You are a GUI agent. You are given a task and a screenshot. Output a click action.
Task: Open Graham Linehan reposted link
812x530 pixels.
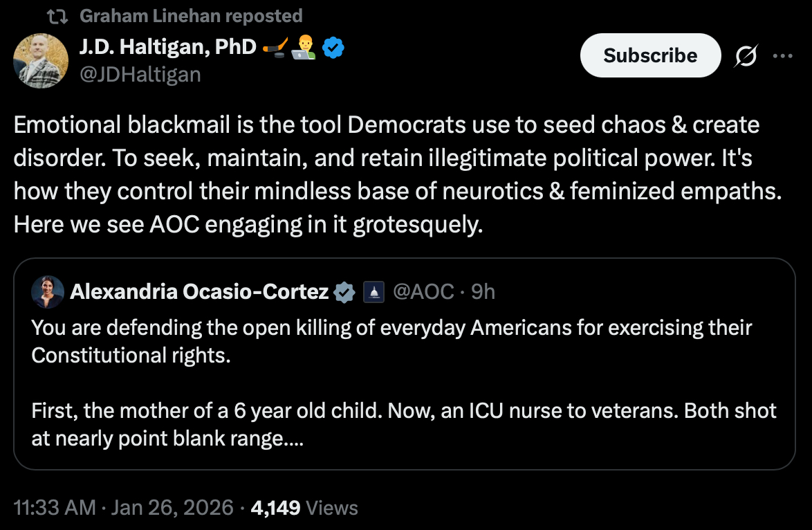(191, 16)
